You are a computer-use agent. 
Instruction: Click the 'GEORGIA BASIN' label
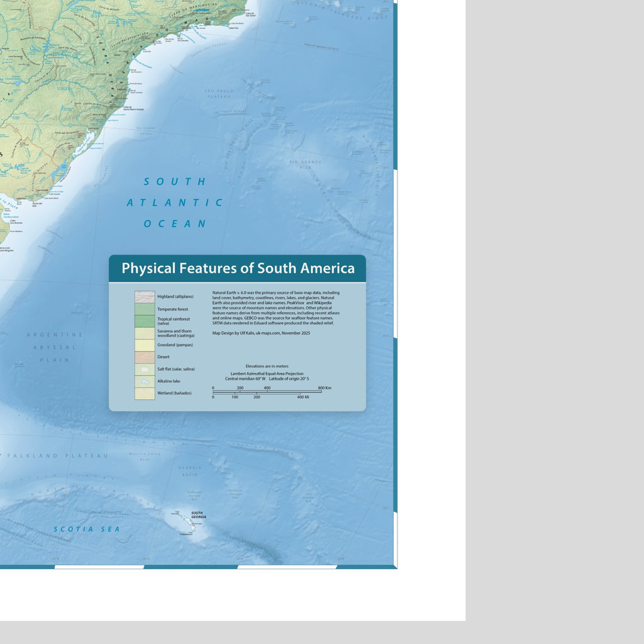click(190, 471)
